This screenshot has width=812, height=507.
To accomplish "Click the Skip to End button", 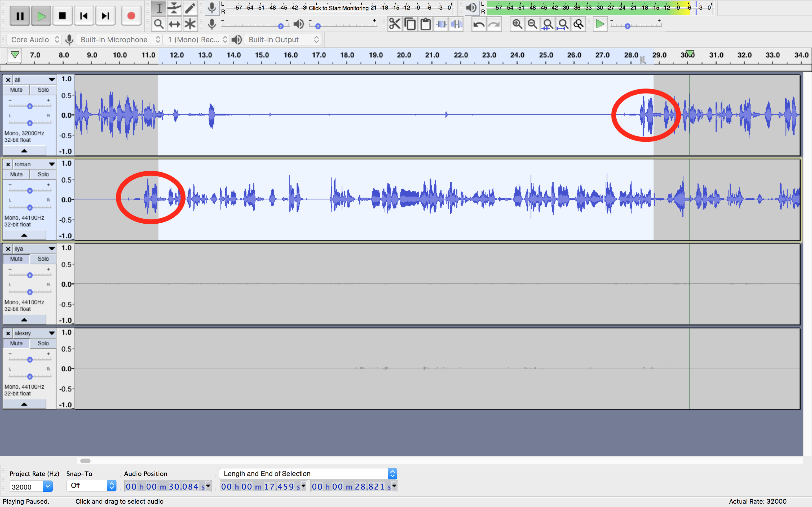I will point(105,16).
